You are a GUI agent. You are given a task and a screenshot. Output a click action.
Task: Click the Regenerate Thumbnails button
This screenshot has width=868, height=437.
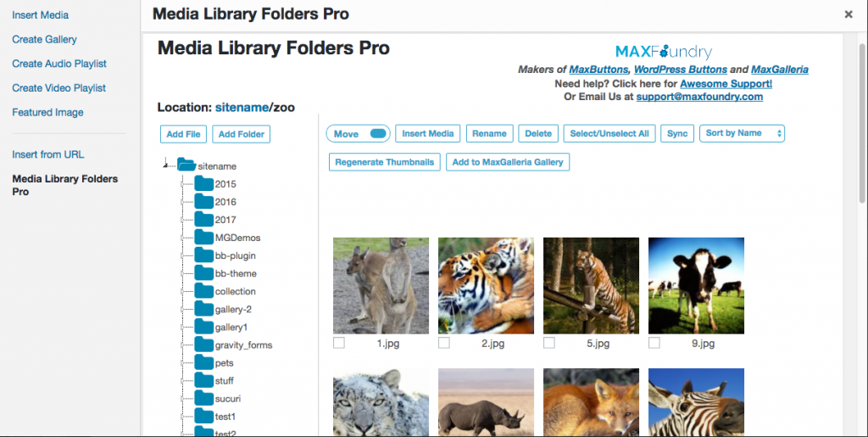(385, 162)
